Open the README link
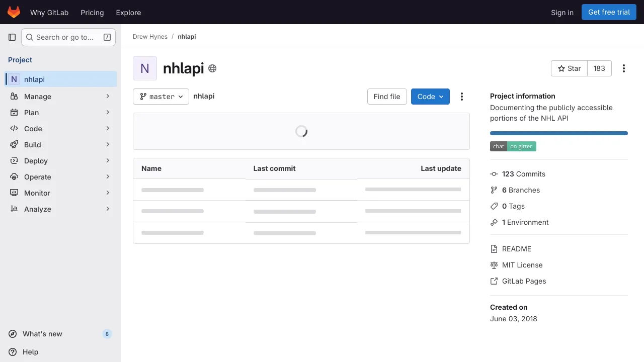The image size is (644, 362). (517, 249)
